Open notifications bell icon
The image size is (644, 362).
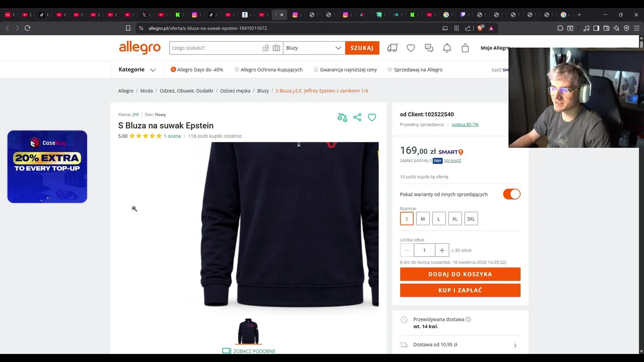pyautogui.click(x=447, y=48)
